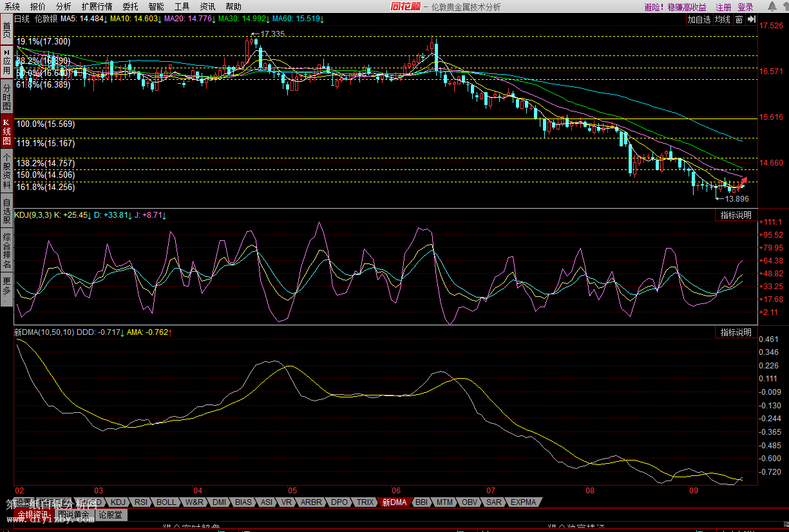Toggle 均线 moving average display
The image size is (789, 532).
point(723,20)
